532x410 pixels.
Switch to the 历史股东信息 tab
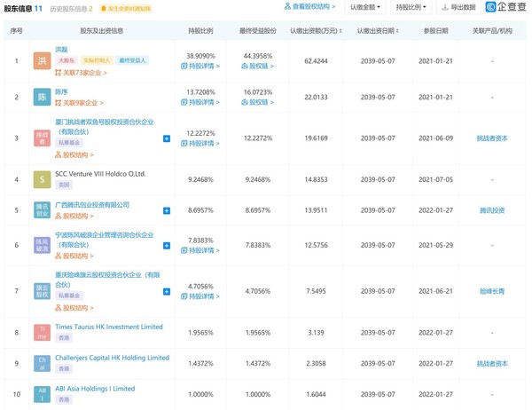click(70, 8)
